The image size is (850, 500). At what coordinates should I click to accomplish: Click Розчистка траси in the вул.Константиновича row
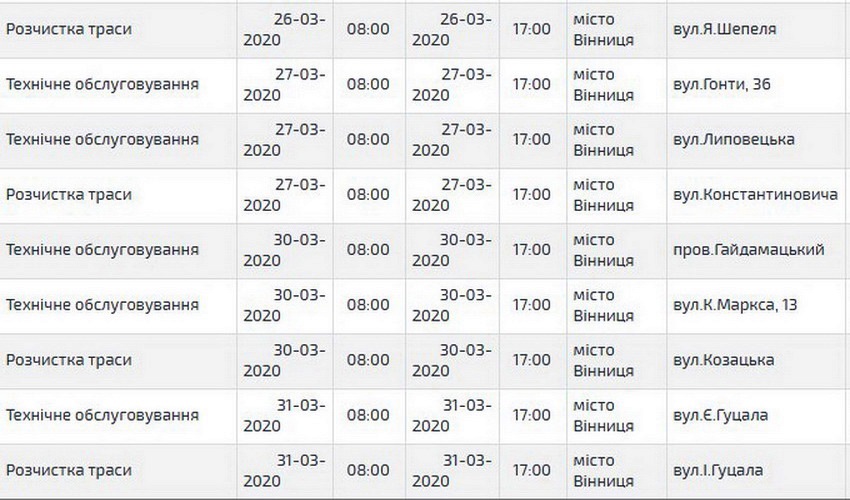(x=69, y=194)
